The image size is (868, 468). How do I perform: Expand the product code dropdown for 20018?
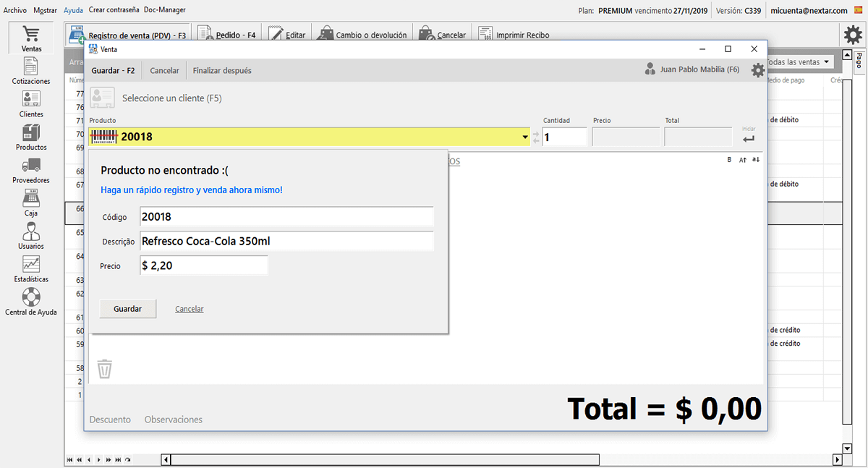pyautogui.click(x=524, y=136)
